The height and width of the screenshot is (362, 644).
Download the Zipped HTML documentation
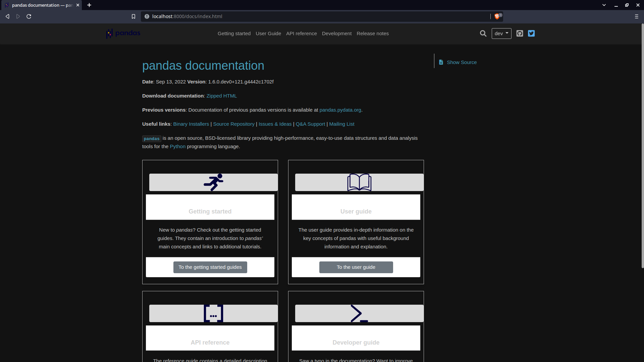point(221,96)
